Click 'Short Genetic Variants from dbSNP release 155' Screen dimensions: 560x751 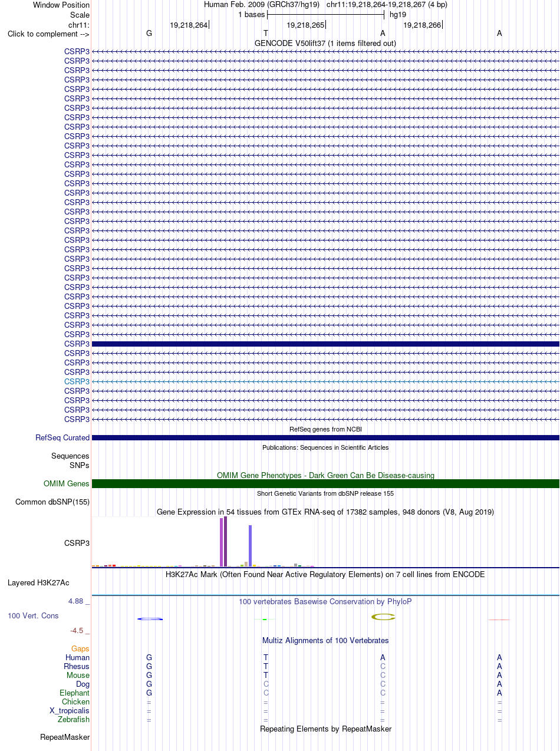click(x=325, y=493)
